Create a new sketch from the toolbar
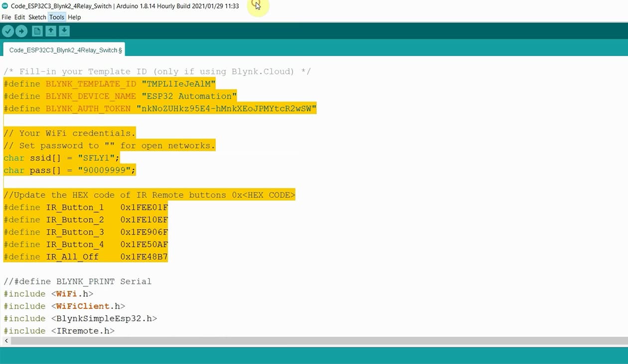This screenshot has width=628, height=364. click(x=37, y=30)
